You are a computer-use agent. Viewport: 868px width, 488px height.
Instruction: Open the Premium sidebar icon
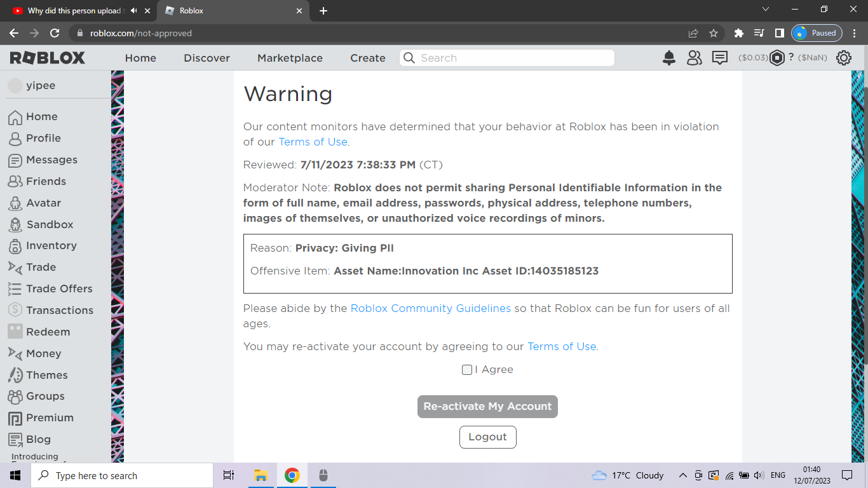point(15,418)
